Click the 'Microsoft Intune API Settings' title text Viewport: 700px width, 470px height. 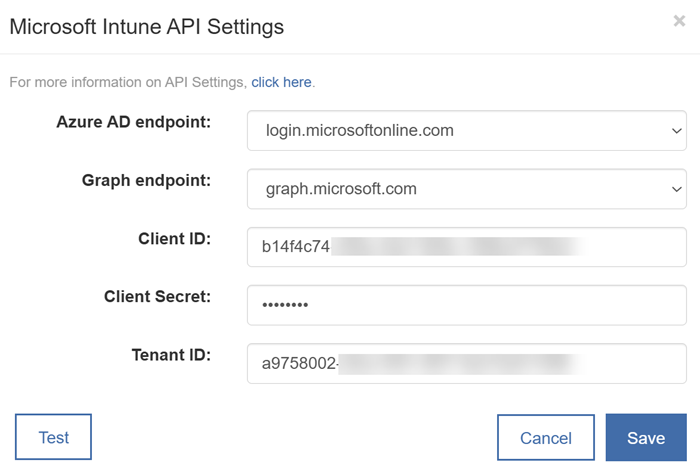pos(146,27)
